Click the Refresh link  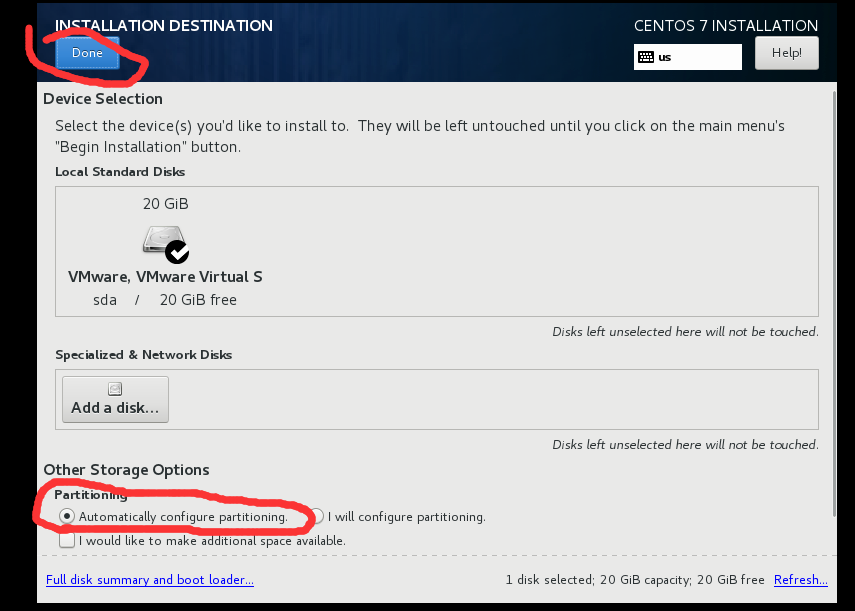(x=800, y=579)
